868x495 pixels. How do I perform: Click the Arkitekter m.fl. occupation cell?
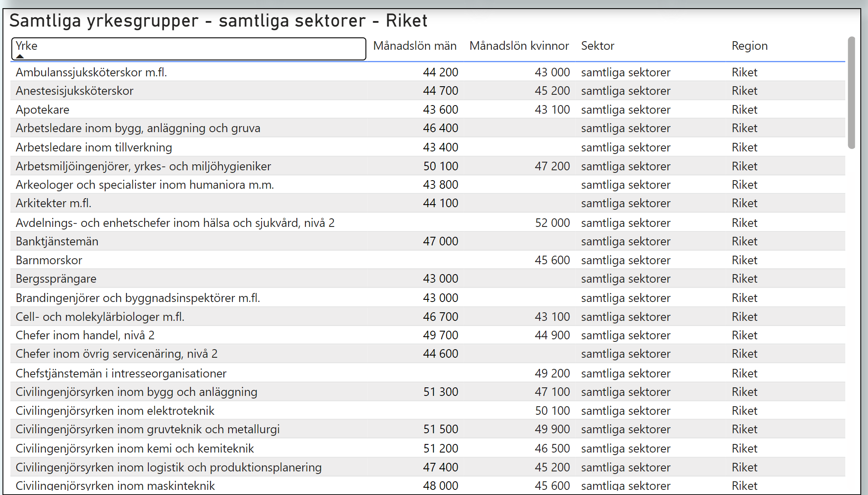[x=54, y=203]
